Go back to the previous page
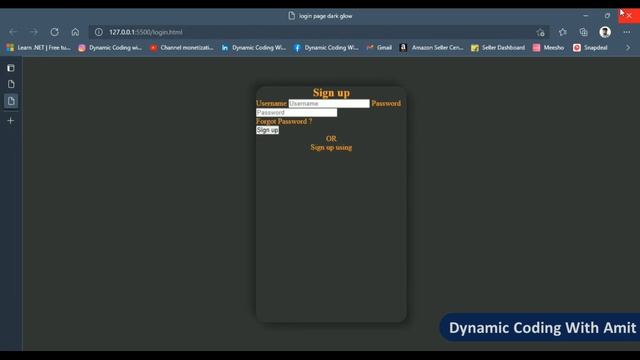640x360 pixels. click(x=13, y=32)
